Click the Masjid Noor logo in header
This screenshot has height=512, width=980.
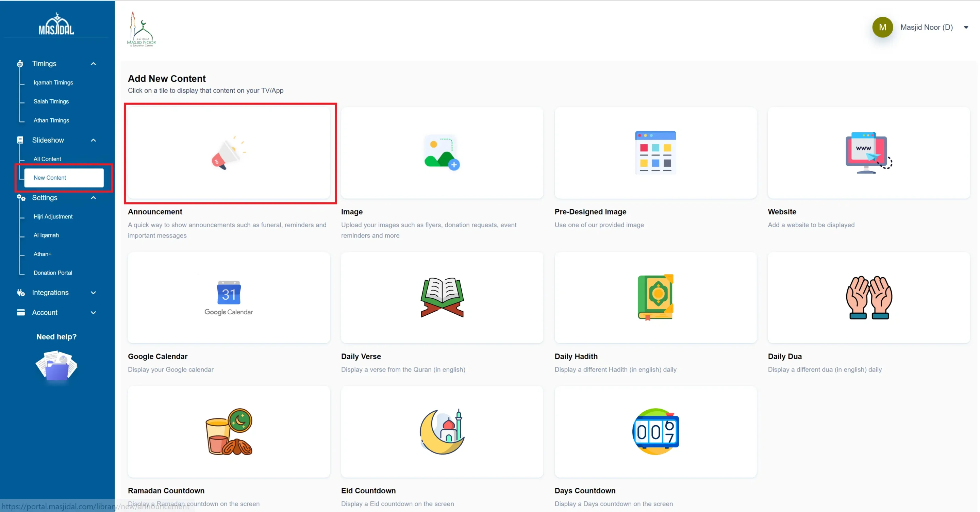pyautogui.click(x=141, y=29)
